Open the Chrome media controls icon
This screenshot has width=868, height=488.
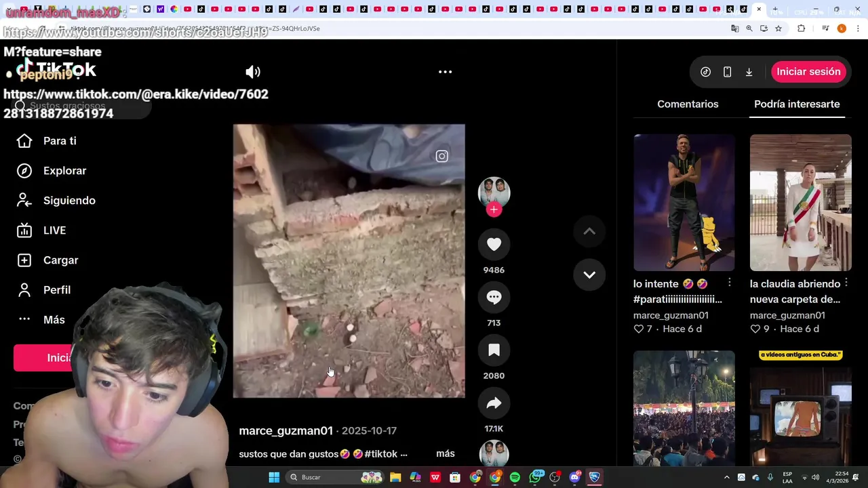tap(825, 28)
